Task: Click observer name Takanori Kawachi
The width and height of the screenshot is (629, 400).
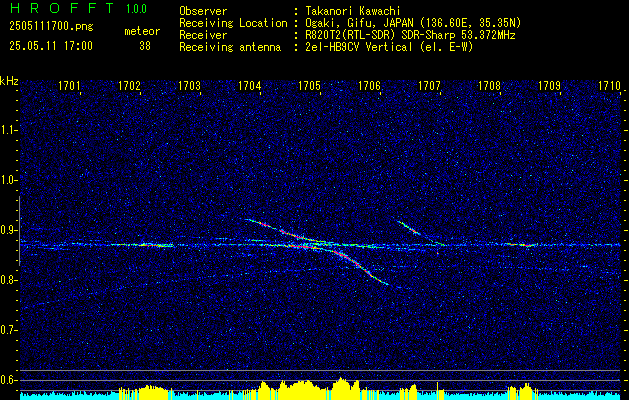Action: (352, 11)
